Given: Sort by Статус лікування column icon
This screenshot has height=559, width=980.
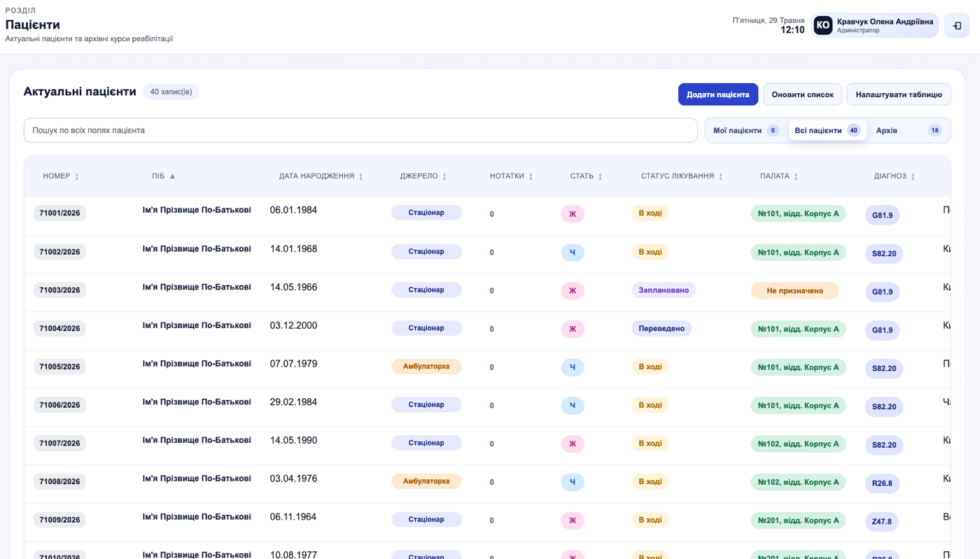Looking at the screenshot, I should (x=720, y=176).
